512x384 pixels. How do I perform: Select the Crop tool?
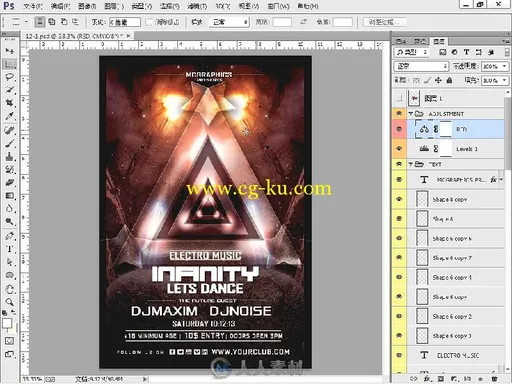pyautogui.click(x=9, y=103)
